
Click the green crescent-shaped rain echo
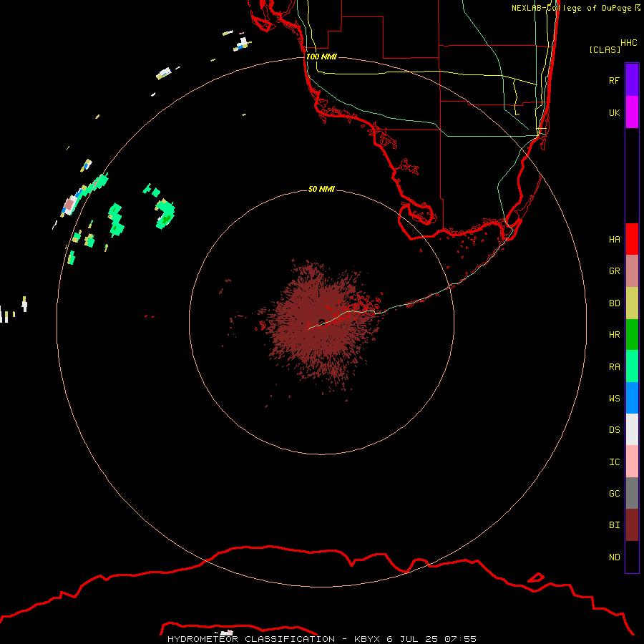(x=165, y=213)
